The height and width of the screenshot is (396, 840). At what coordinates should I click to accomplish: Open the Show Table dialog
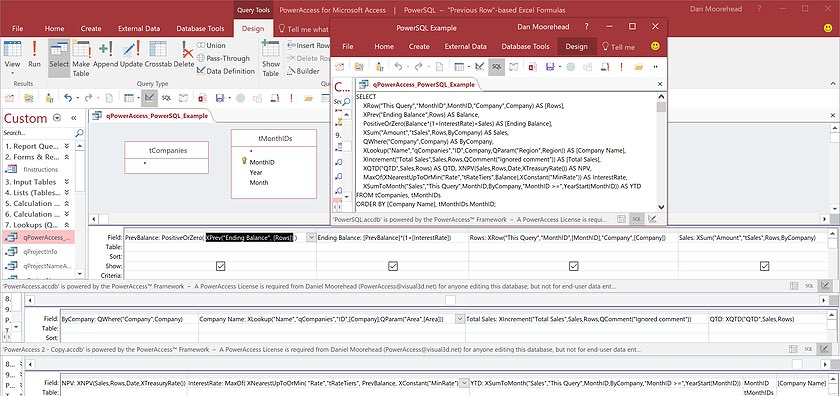point(271,58)
